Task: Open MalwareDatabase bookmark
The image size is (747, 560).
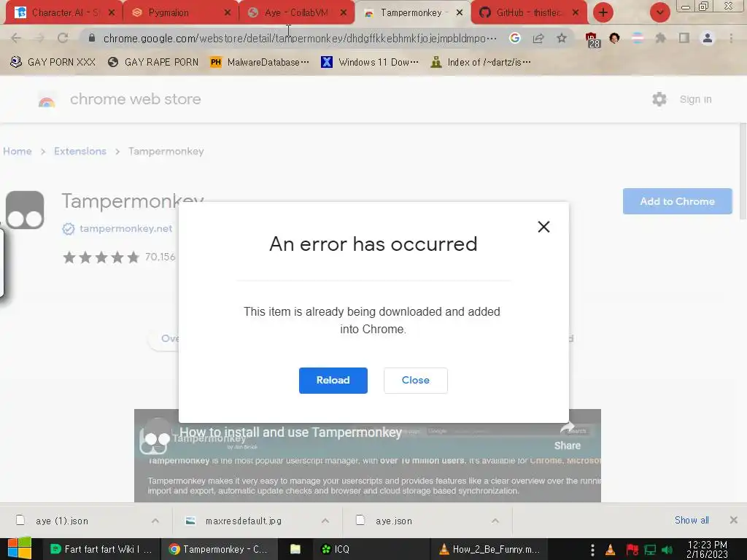Action: pyautogui.click(x=260, y=62)
